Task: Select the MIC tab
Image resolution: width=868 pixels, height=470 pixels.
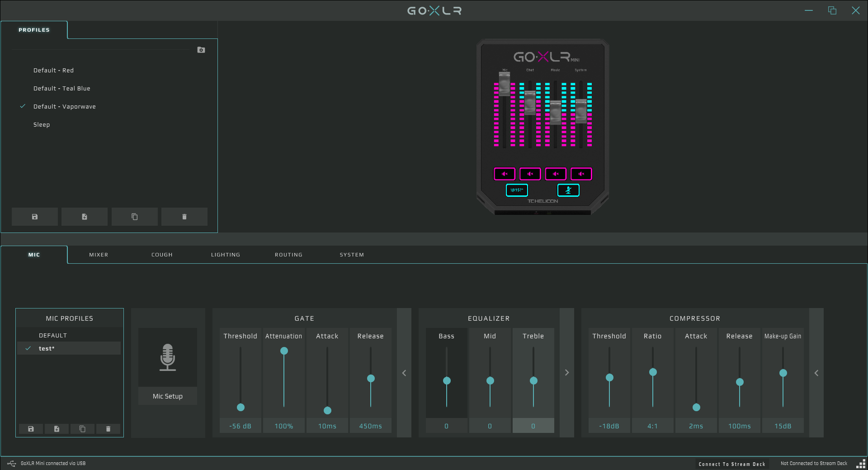Action: pos(34,255)
